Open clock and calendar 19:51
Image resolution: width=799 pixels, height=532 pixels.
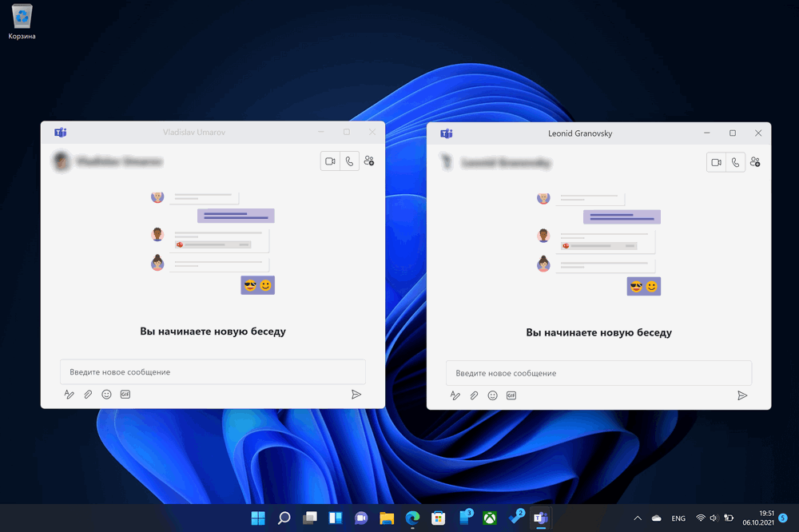coord(758,518)
